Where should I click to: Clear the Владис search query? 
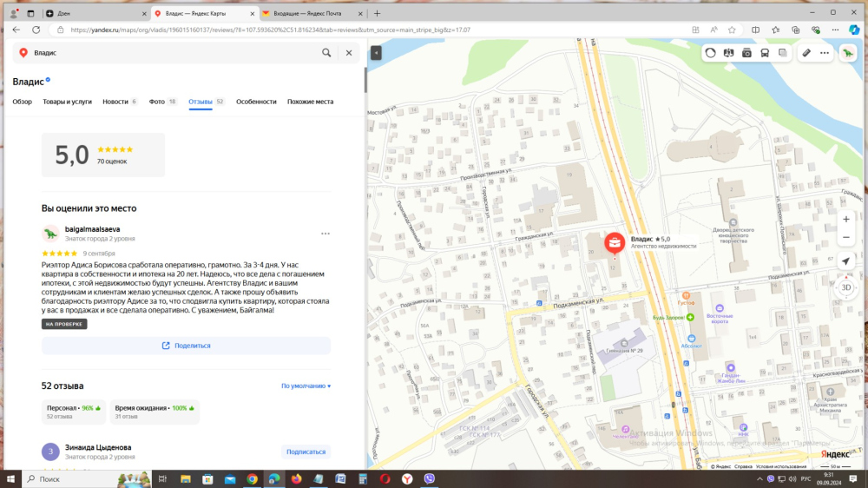349,53
